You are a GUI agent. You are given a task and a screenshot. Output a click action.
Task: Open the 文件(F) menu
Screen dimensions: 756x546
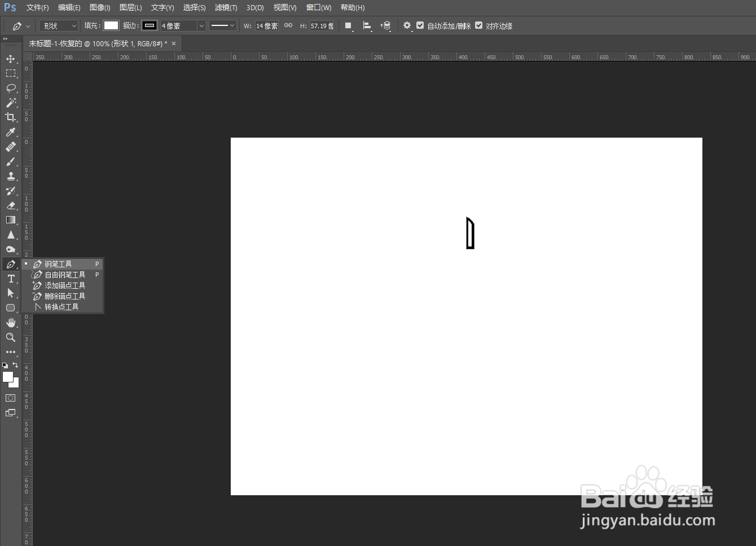(37, 8)
